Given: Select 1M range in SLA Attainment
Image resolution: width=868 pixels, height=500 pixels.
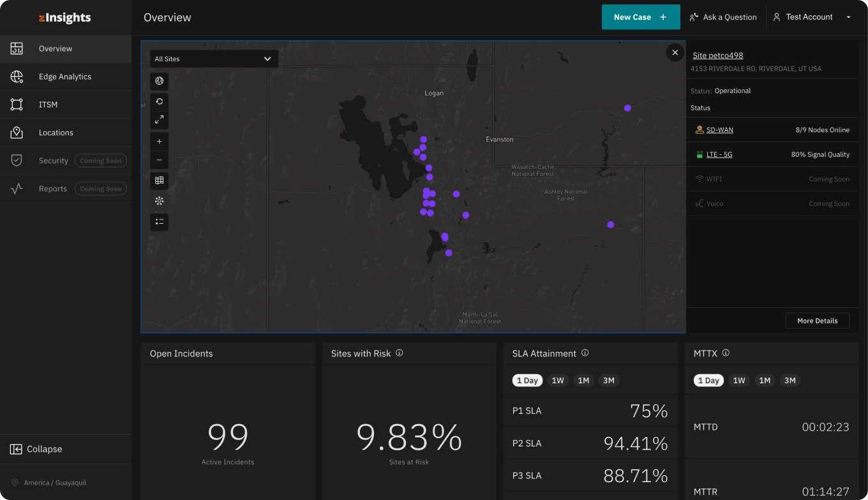Looking at the screenshot, I should [583, 380].
